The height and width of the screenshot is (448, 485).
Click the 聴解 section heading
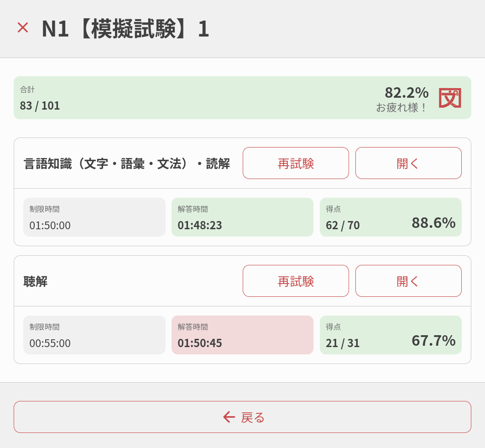click(x=36, y=281)
